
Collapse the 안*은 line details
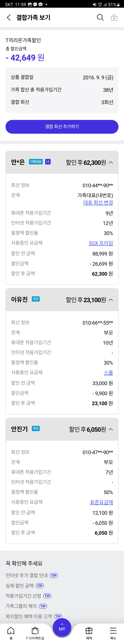pos(111,162)
